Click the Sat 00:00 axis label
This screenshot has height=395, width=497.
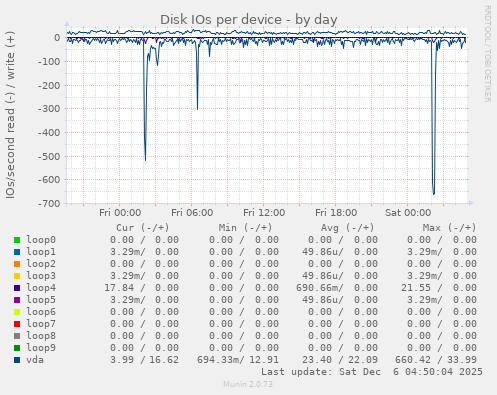(408, 213)
